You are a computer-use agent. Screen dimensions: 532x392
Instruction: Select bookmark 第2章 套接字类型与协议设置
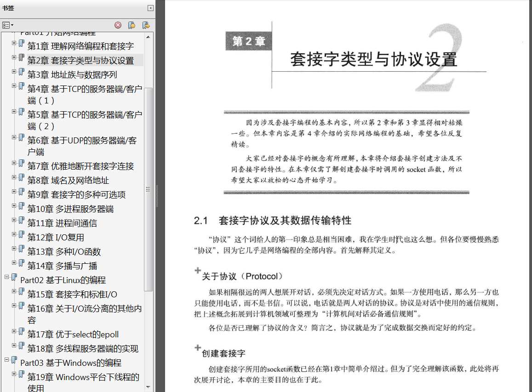click(80, 60)
